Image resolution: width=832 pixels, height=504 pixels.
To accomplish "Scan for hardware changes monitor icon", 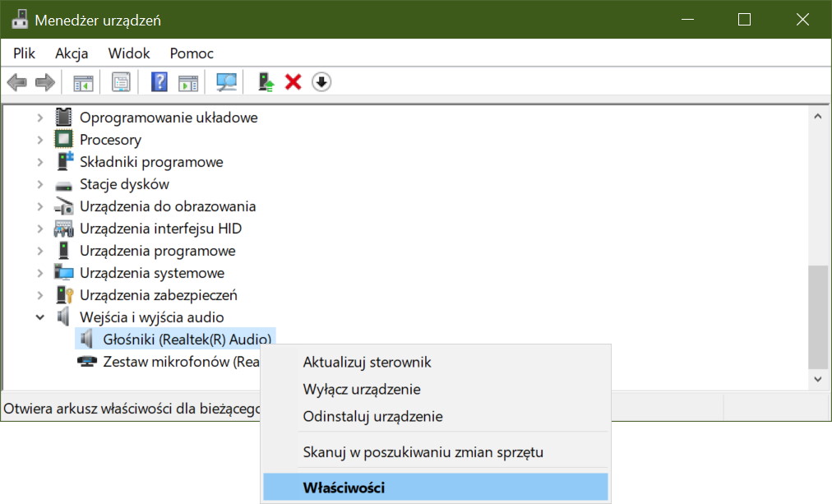I will coord(227,82).
